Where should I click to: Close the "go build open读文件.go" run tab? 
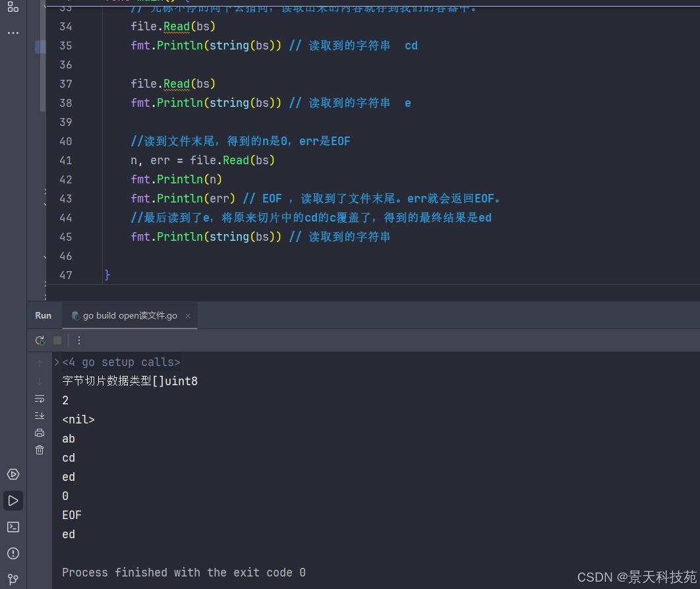coord(188,316)
